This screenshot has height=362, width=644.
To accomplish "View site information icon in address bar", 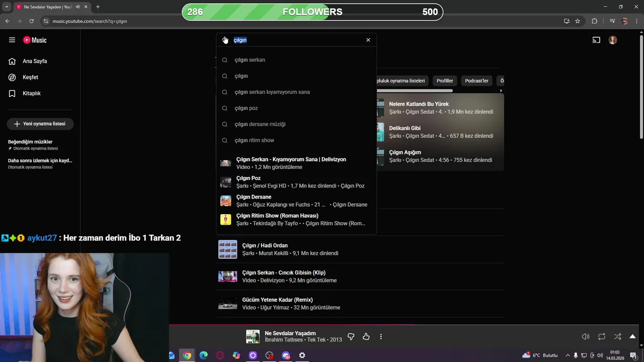I will pyautogui.click(x=46, y=21).
